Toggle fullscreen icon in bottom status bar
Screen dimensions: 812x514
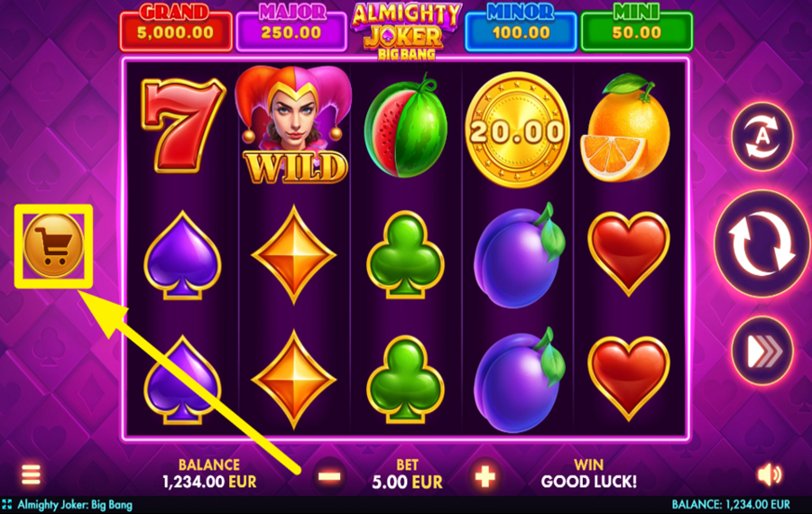click(x=6, y=505)
